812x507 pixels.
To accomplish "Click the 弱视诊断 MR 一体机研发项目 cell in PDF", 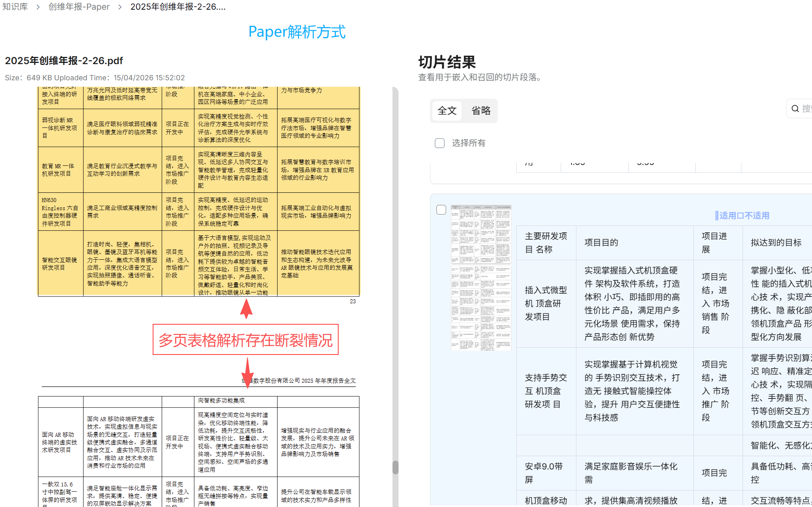I will pyautogui.click(x=60, y=128).
